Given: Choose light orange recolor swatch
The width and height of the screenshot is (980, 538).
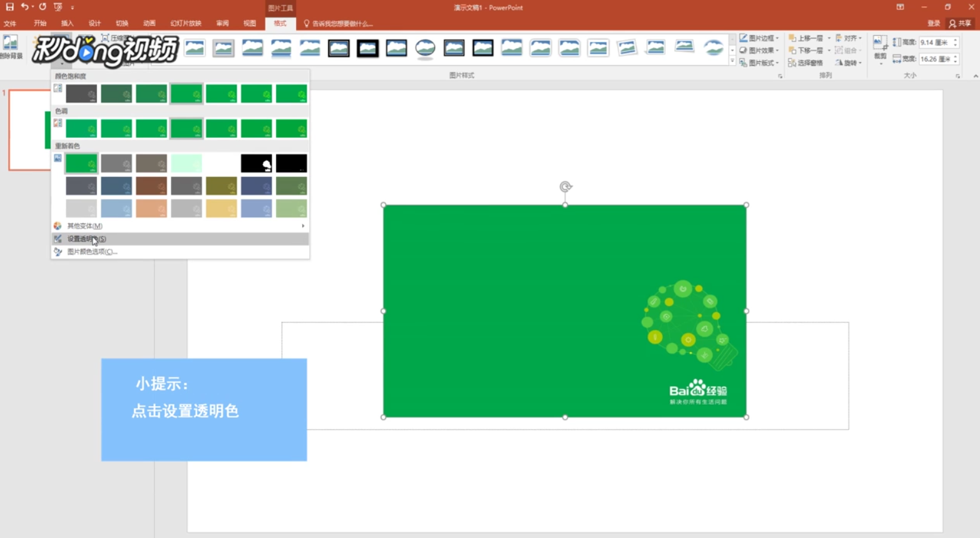Looking at the screenshot, I should 151,208.
